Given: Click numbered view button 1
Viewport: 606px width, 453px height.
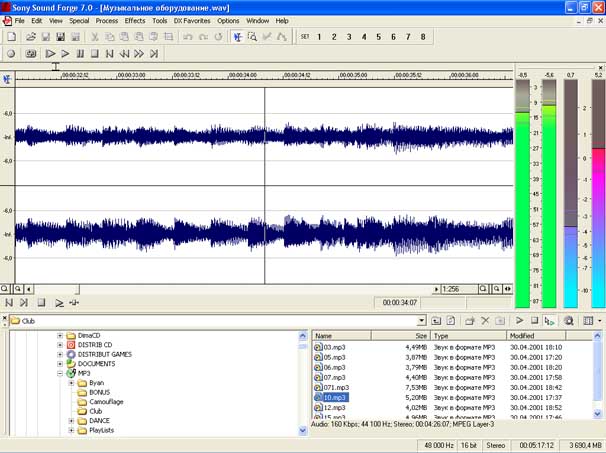Looking at the screenshot, I should (x=319, y=37).
